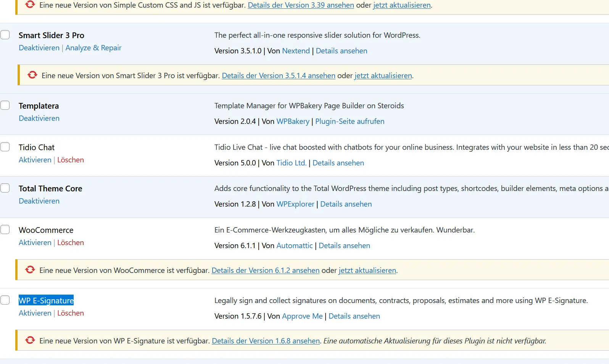Click the Smart Slider description text

click(x=317, y=35)
